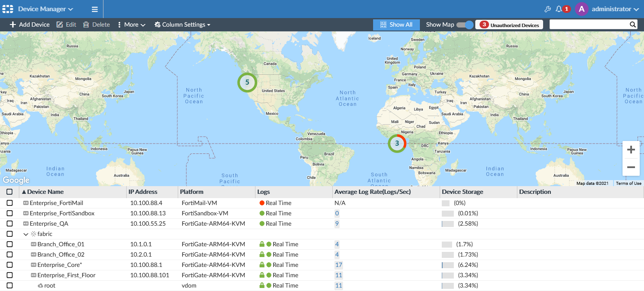The image size is (644, 291).
Task: Open the Terms of Use link
Action: [x=629, y=184]
